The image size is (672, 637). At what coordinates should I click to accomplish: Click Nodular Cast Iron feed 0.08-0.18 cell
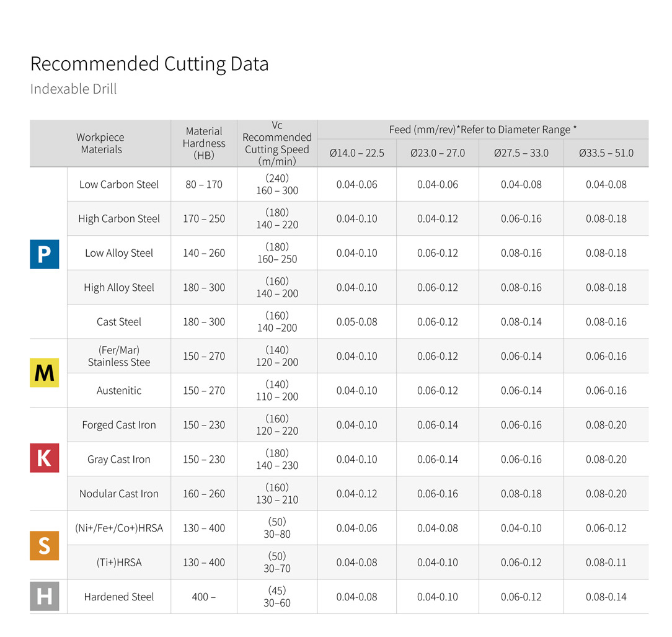tap(521, 494)
